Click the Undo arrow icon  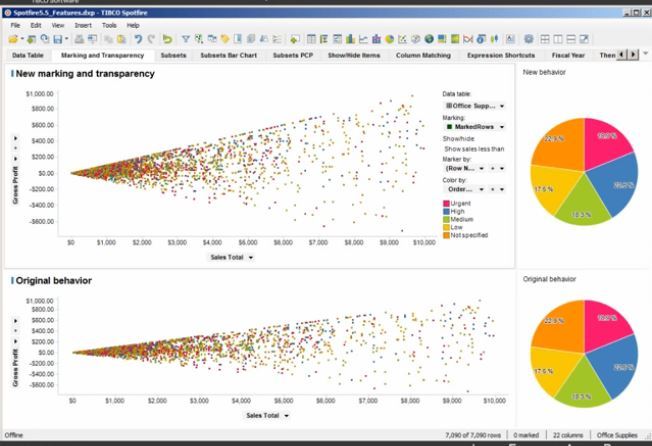(136, 38)
